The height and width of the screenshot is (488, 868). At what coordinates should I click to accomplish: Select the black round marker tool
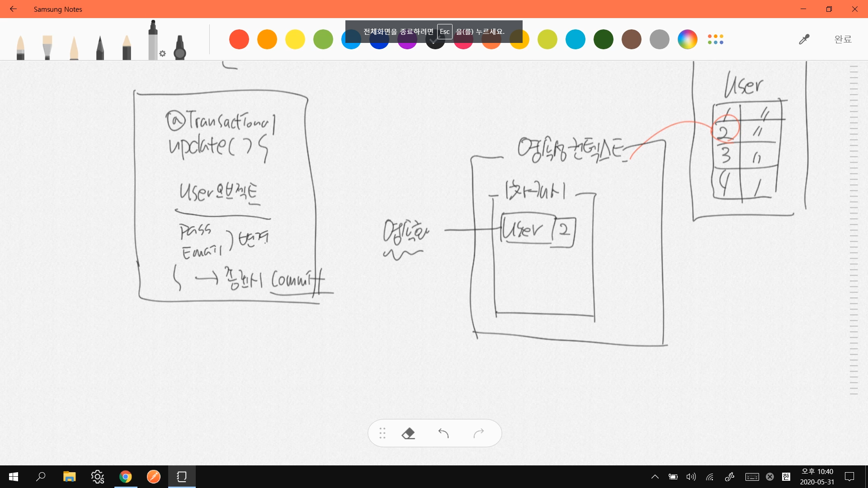(180, 48)
